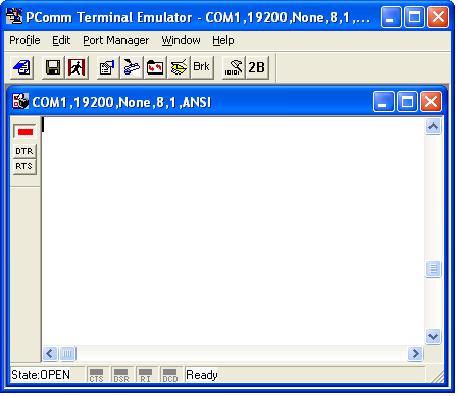Open the Port Manager menu
The width and height of the screenshot is (458, 396).
pyautogui.click(x=116, y=40)
